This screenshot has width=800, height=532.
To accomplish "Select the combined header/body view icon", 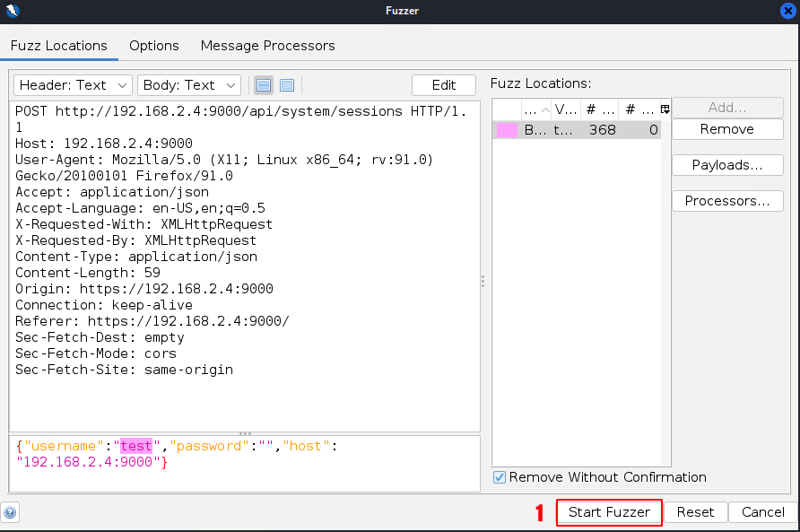I will coord(287,85).
